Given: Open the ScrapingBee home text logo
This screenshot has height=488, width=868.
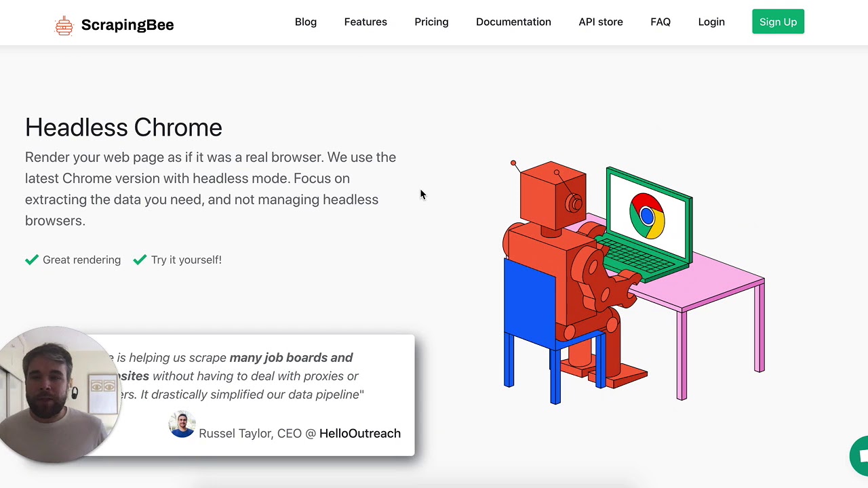Looking at the screenshot, I should [127, 25].
